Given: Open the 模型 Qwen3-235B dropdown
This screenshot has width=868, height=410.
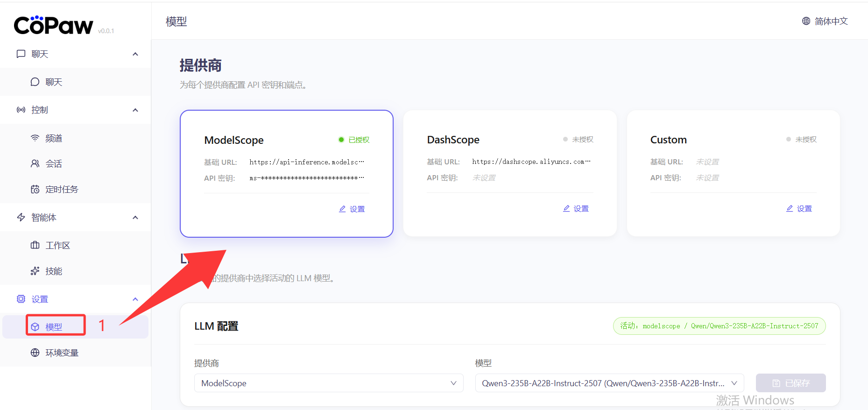Looking at the screenshot, I should point(609,383).
